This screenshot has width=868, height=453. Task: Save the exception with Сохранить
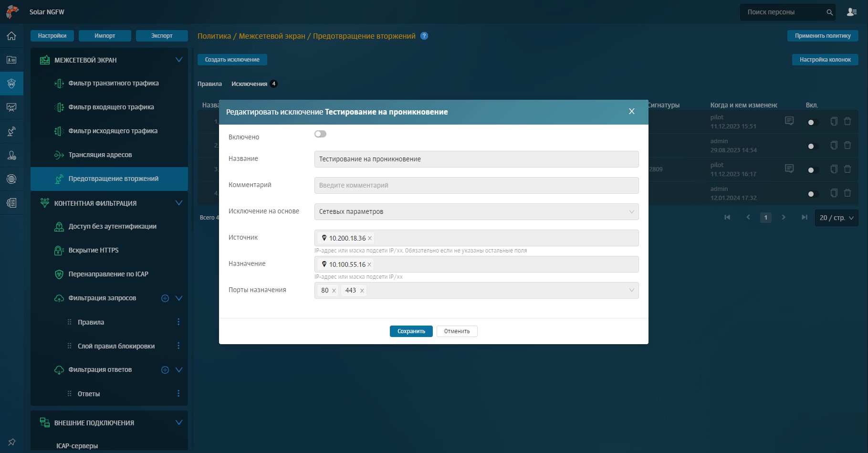[x=411, y=331]
